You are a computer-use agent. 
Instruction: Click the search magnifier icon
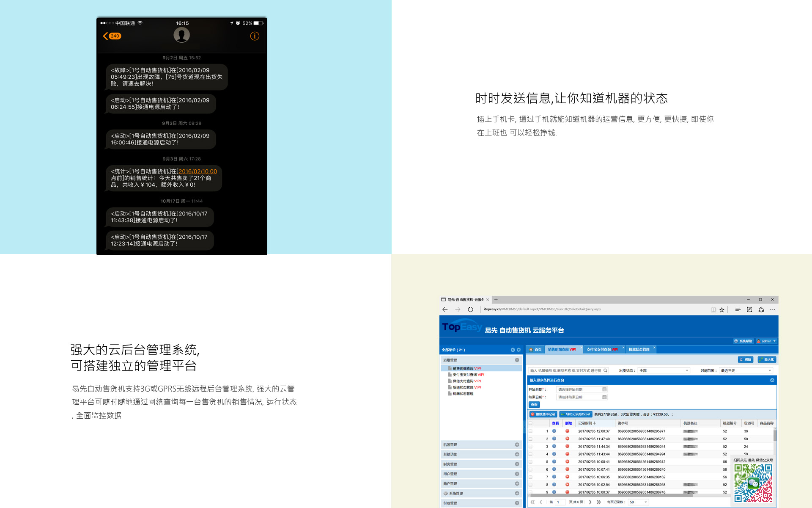605,370
